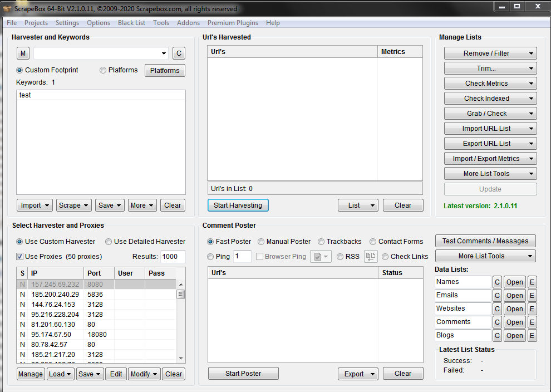This screenshot has height=392, width=551.
Task: Click C button next to Emails list
Action: (497, 296)
